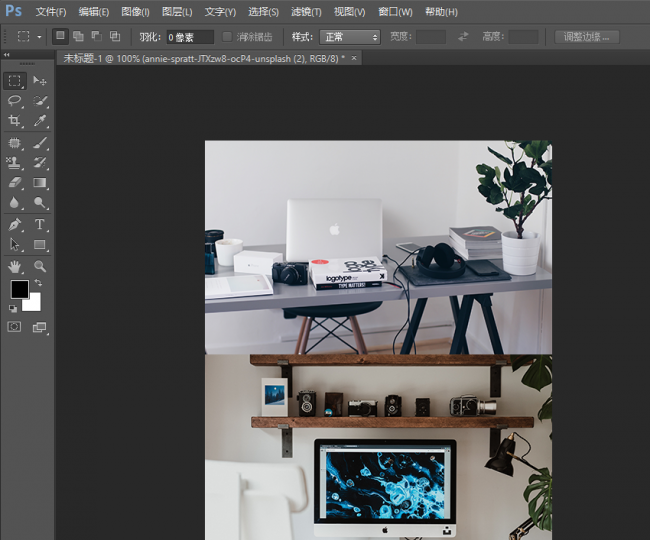Select the Pen tool
Image resolution: width=650 pixels, height=540 pixels.
coord(15,225)
